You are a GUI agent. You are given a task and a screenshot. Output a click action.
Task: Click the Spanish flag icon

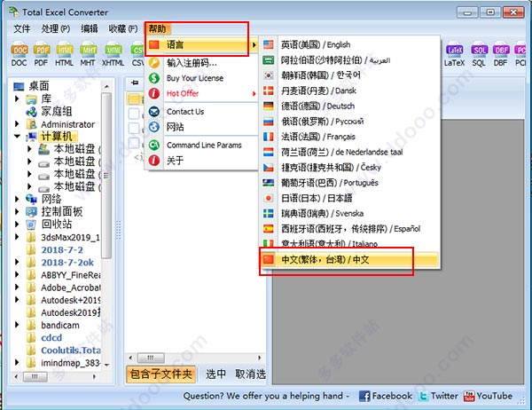(269, 229)
